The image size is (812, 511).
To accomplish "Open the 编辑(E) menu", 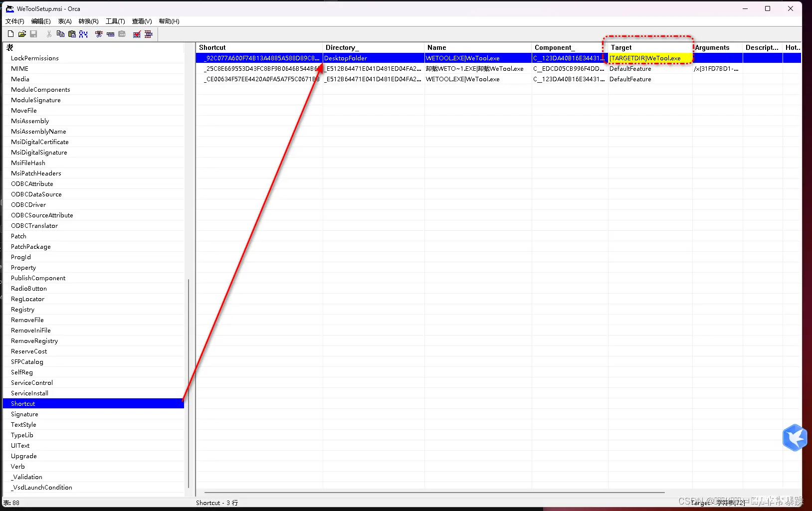I will tap(41, 21).
